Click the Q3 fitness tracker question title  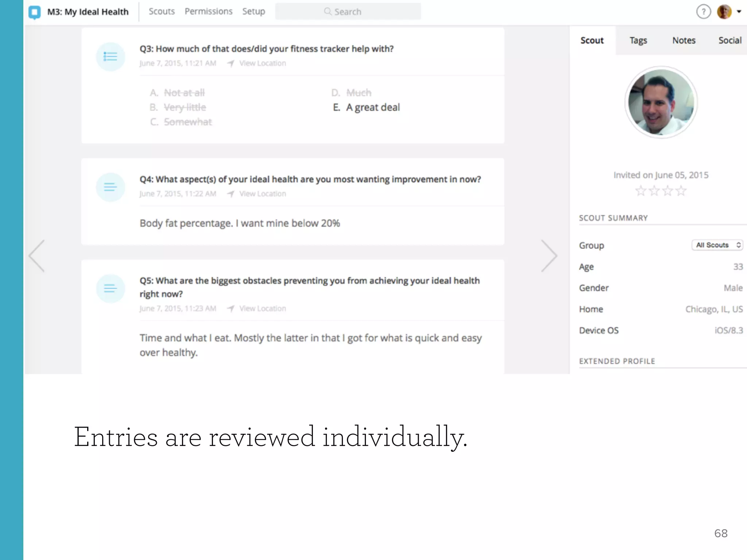tap(267, 49)
